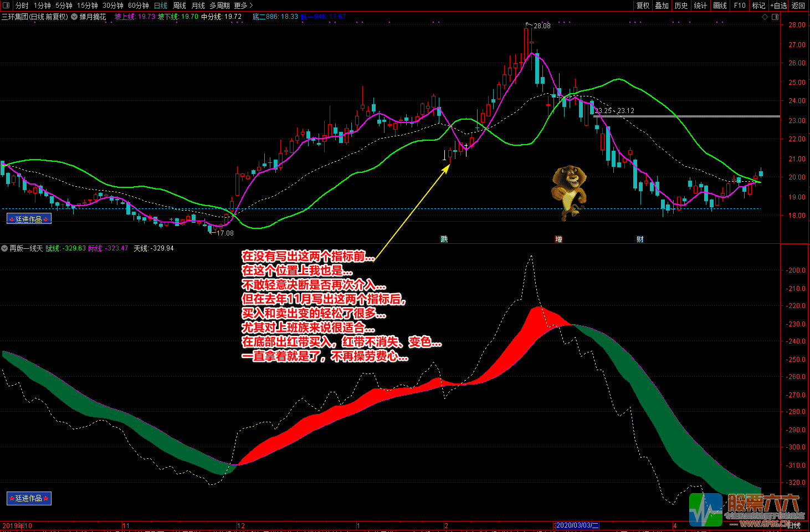The height and width of the screenshot is (532, 810).
Task: Toggle 复权 price adjustment
Action: (x=643, y=6)
